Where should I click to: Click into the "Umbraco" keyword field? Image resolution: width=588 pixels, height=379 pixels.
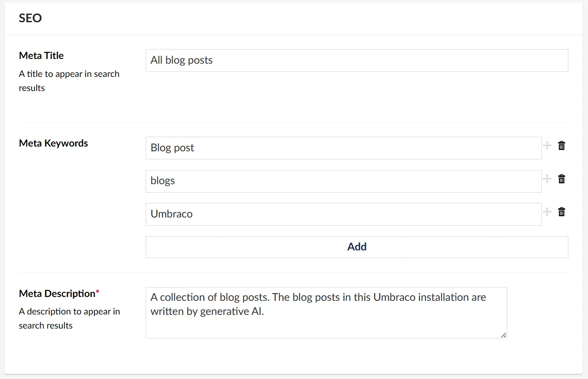click(344, 214)
